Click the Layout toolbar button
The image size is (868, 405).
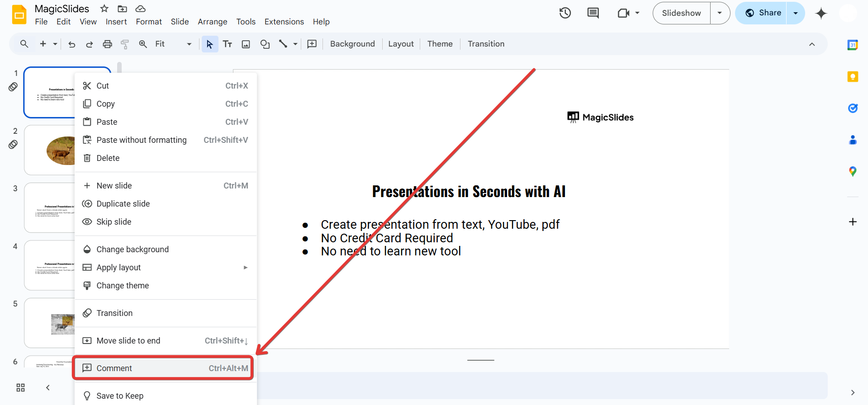click(x=401, y=44)
